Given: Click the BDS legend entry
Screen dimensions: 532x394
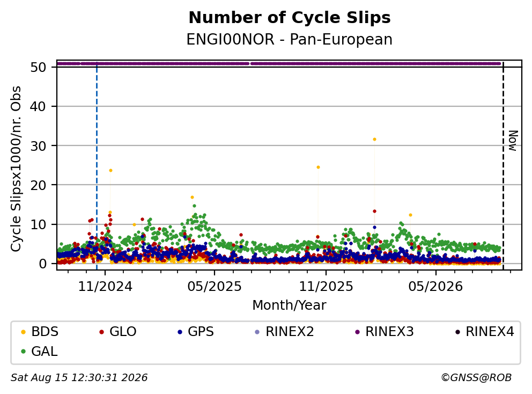Looking at the screenshot, I should (x=40, y=332).
